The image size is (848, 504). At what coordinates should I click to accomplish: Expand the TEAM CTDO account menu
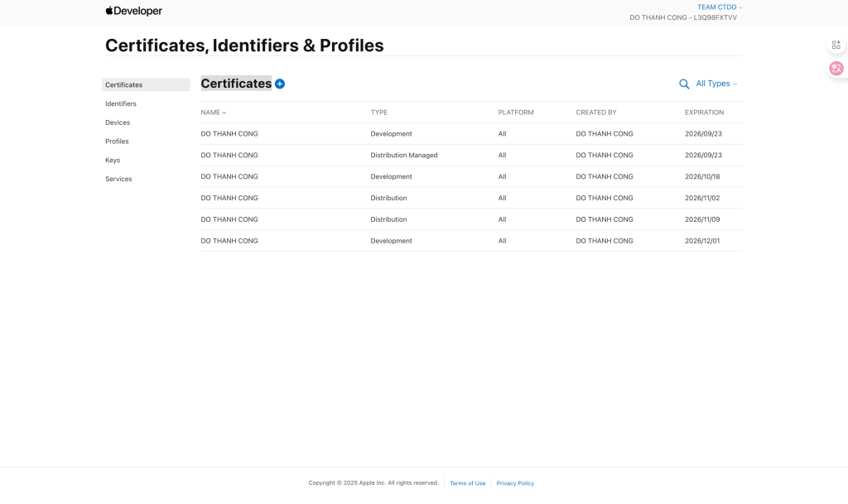click(x=720, y=7)
